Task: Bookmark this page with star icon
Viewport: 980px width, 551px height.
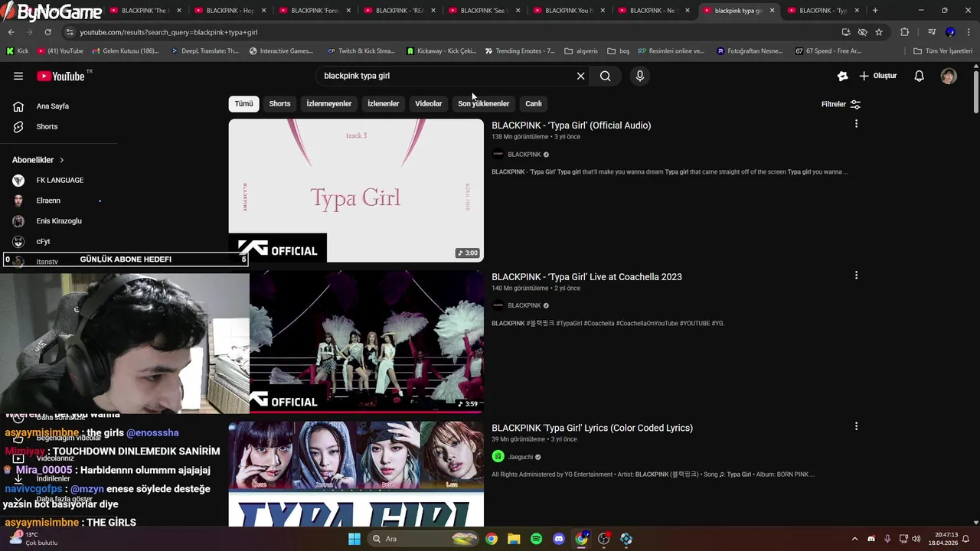Action: coord(879,32)
